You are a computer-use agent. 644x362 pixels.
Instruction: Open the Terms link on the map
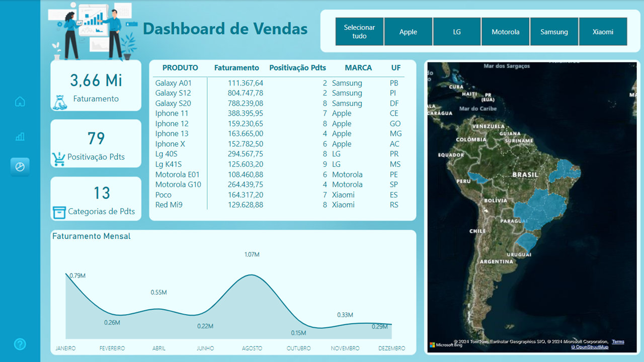(x=618, y=342)
